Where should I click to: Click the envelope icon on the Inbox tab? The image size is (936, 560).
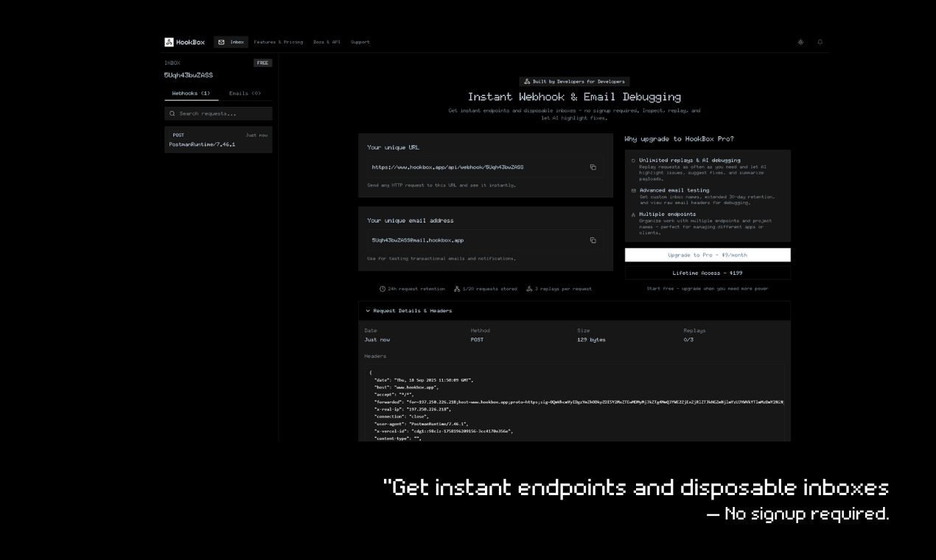click(221, 42)
